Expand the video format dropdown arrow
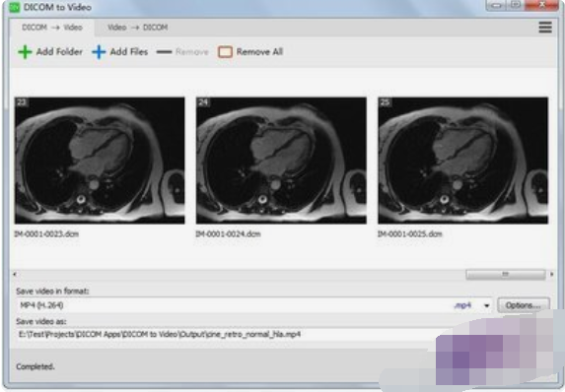Viewport: 565px width, 392px height. point(487,305)
